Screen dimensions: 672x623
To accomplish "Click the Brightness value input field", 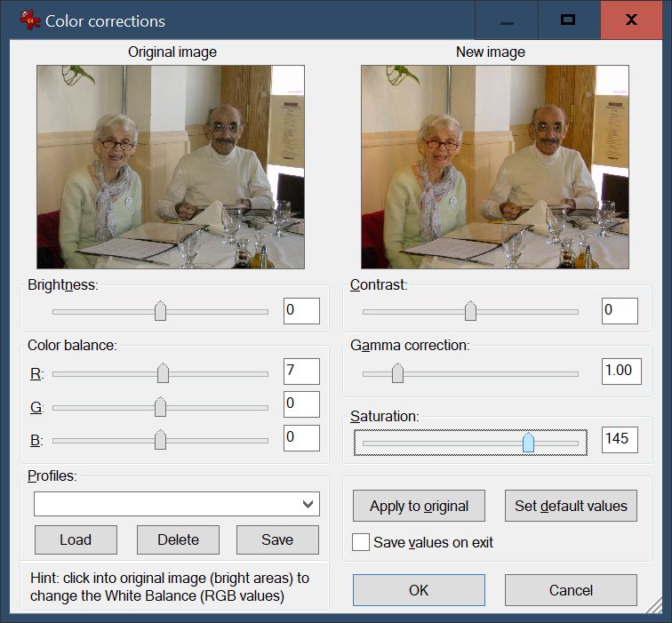I will (x=301, y=311).
